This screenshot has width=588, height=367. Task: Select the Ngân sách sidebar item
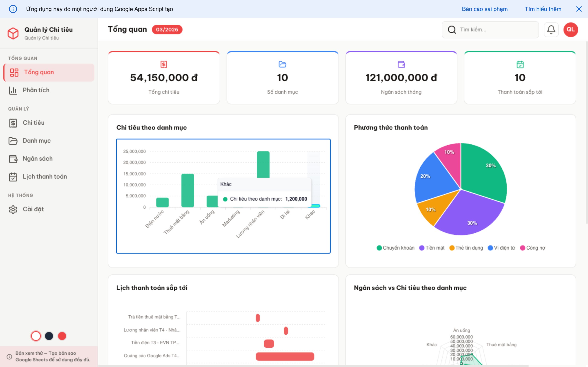(38, 158)
